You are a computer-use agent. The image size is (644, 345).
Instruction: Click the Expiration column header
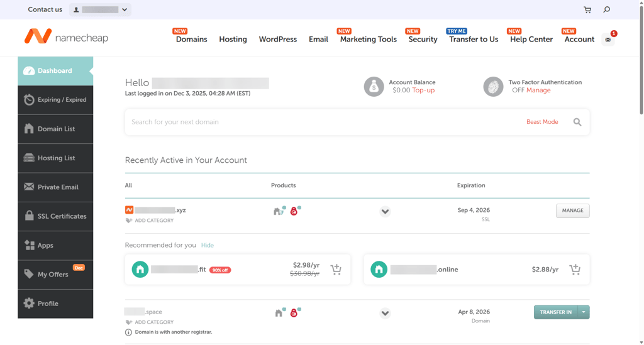471,185
